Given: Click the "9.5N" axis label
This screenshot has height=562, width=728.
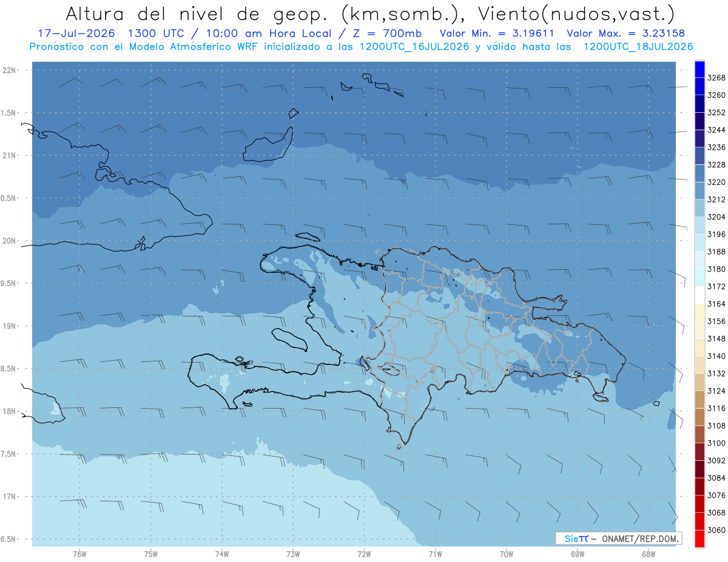Looking at the screenshot, I should (8, 283).
